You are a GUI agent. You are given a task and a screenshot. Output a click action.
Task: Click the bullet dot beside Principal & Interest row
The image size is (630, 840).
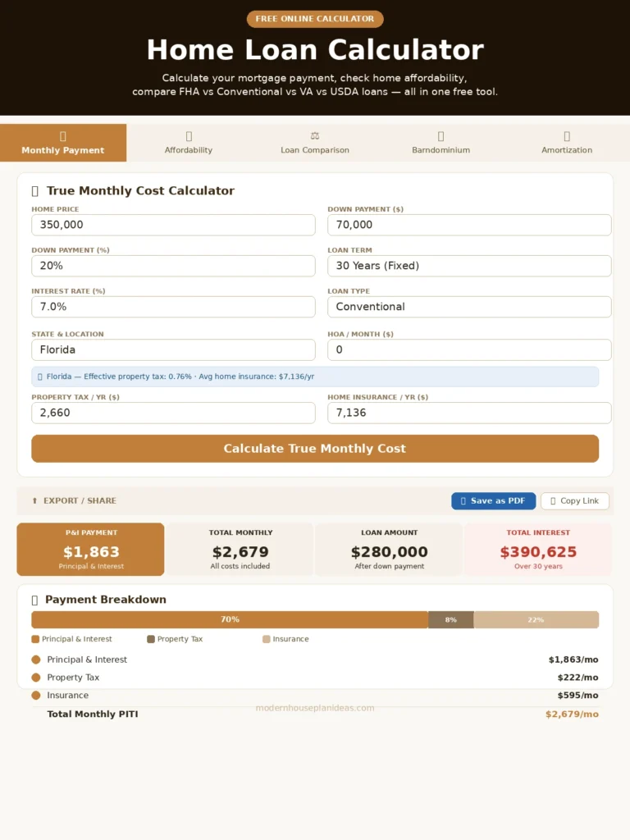pyautogui.click(x=36, y=660)
